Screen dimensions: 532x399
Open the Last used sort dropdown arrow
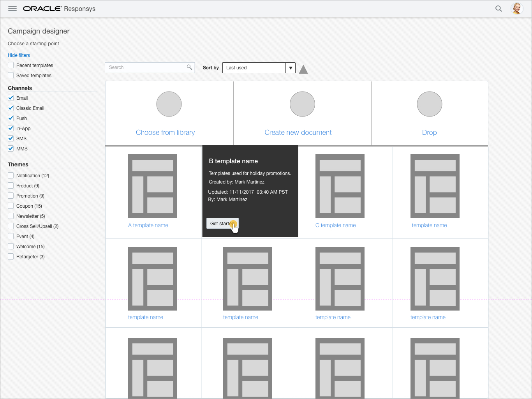pyautogui.click(x=291, y=68)
